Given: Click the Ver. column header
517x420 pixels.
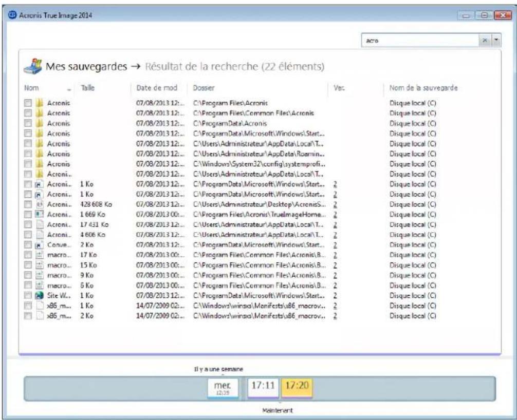Looking at the screenshot, I should pos(339,88).
